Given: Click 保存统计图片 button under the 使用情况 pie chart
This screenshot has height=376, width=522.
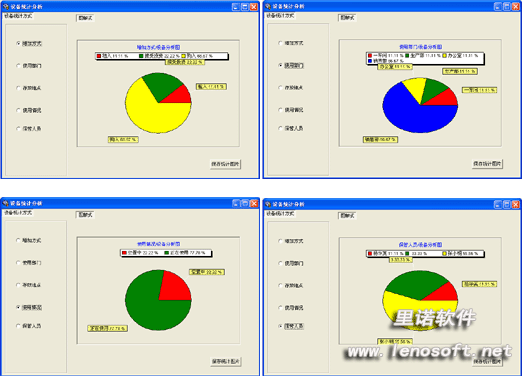Looking at the screenshot, I should pyautogui.click(x=226, y=361).
